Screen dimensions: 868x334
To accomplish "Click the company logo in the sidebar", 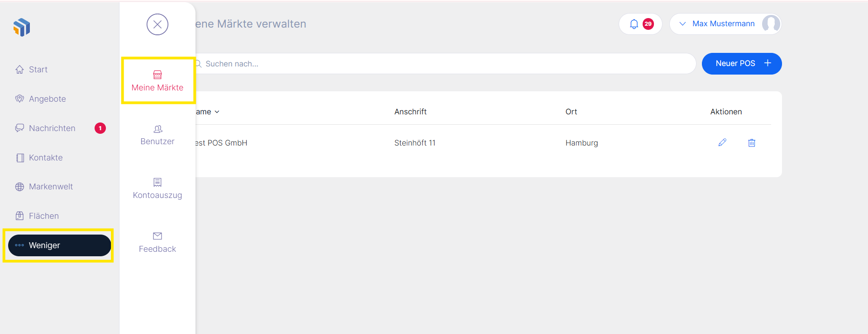I will tap(22, 28).
